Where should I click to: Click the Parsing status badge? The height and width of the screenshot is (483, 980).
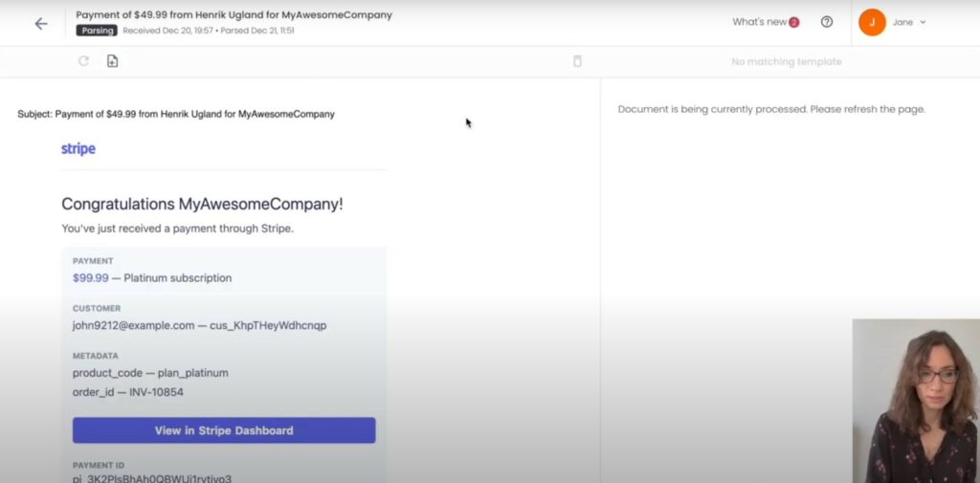pyautogui.click(x=97, y=31)
